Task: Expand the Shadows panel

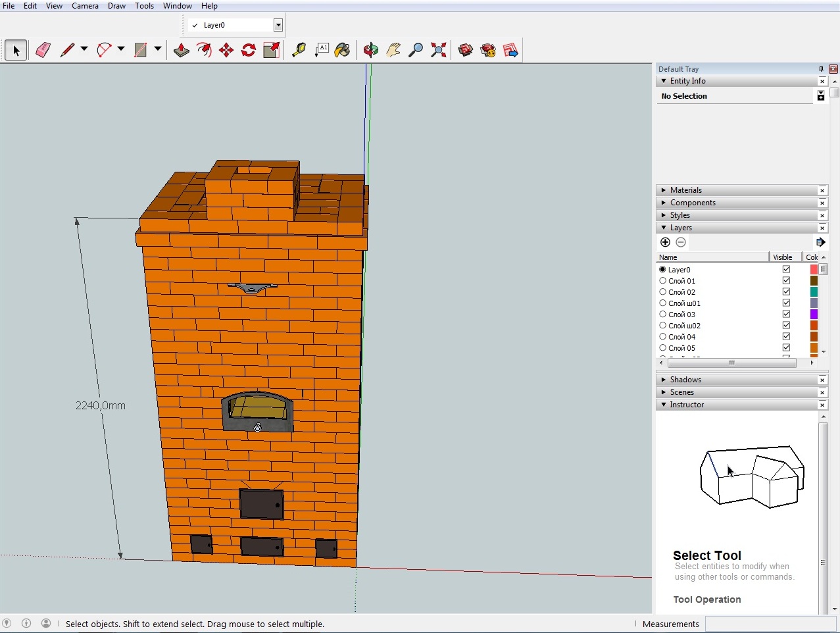Action: tap(685, 380)
